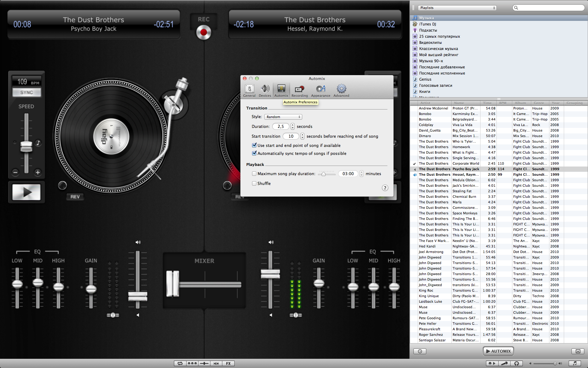Screen dimensions: 588x368
Task: Open the Playlists dropdown in library
Action: coord(457,8)
